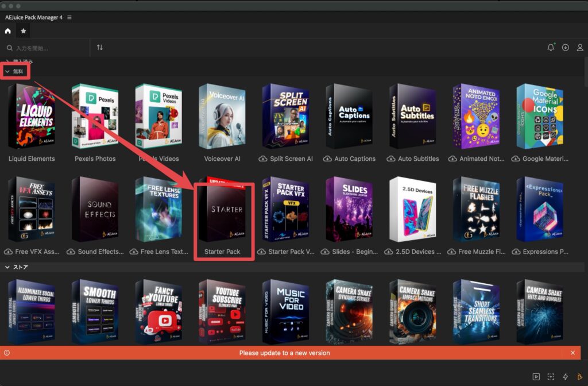Select the Free Muzzle Flashes box
Screen dimensions: 588x386
[x=476, y=209]
